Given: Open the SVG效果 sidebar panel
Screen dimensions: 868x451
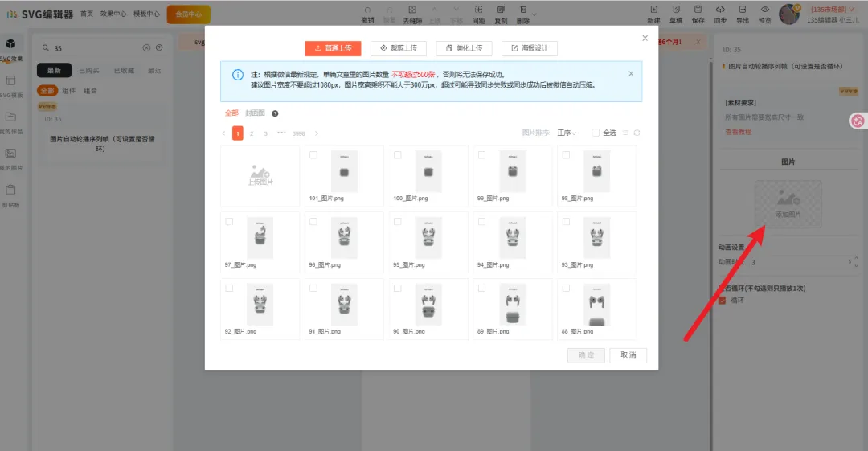Looking at the screenshot, I should tap(11, 49).
